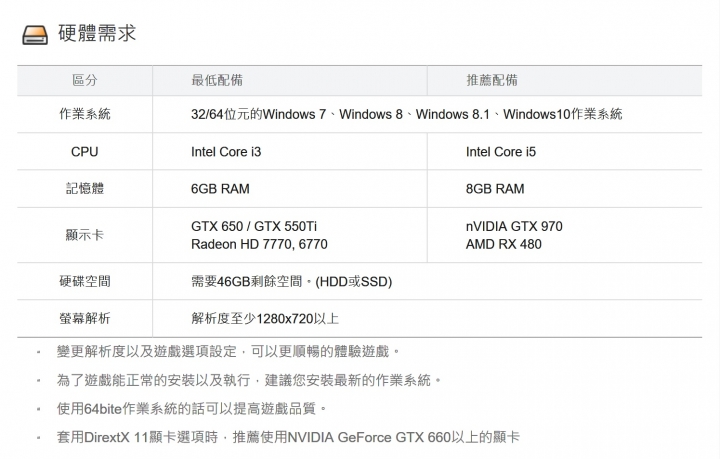Screen dimensions: 720x459
Task: Click the 6GB RAM minimum cell
Action: coord(220,189)
